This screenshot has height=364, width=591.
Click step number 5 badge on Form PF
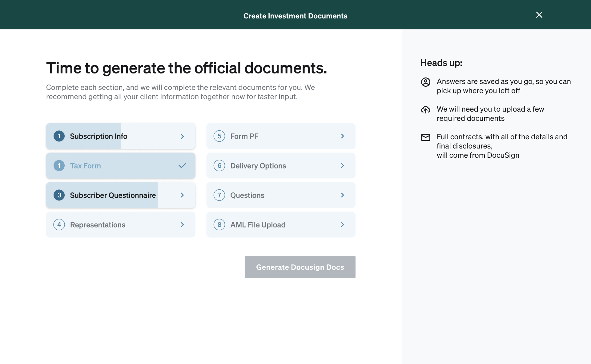coord(219,136)
